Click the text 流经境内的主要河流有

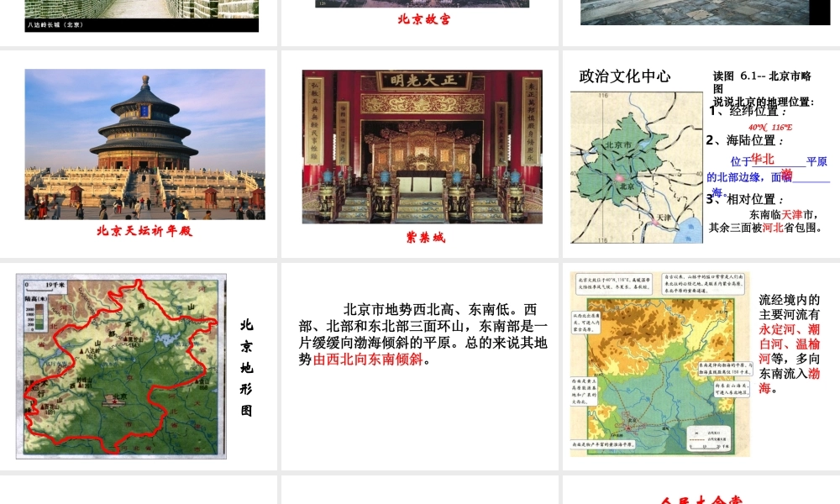point(789,307)
